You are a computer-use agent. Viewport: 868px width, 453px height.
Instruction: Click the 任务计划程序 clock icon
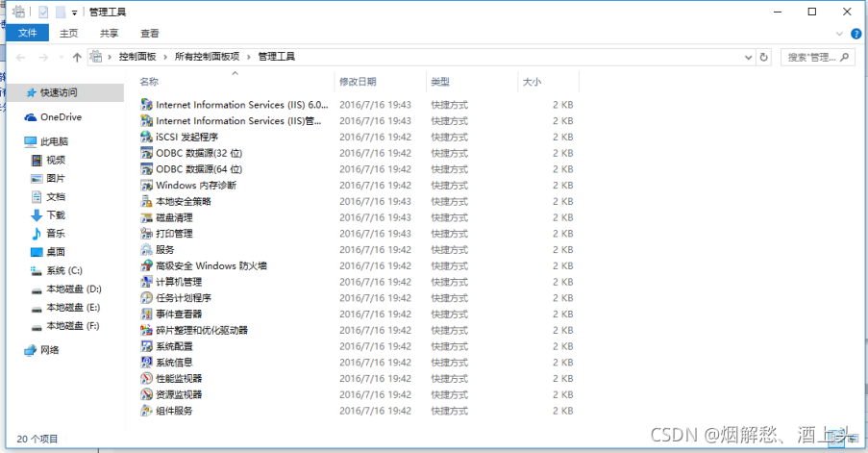(x=147, y=298)
